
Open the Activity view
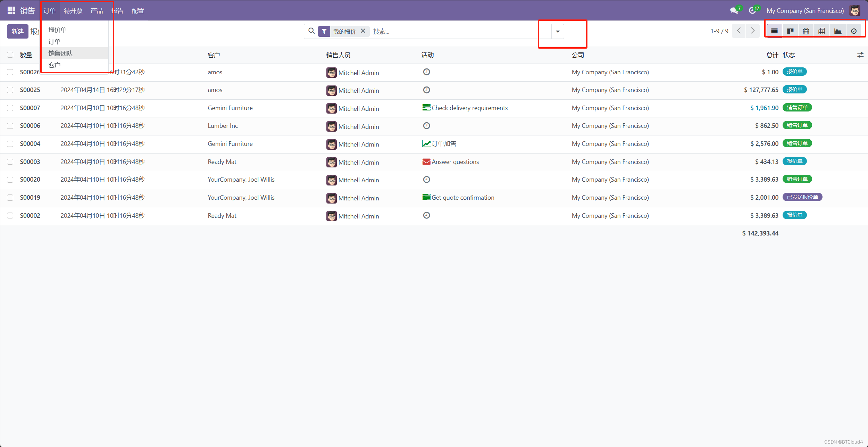click(x=853, y=31)
